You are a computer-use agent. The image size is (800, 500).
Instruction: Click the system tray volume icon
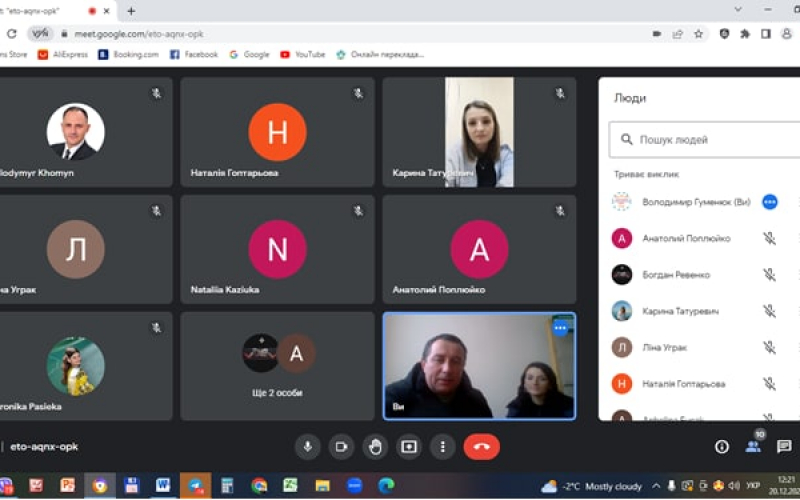(734, 486)
